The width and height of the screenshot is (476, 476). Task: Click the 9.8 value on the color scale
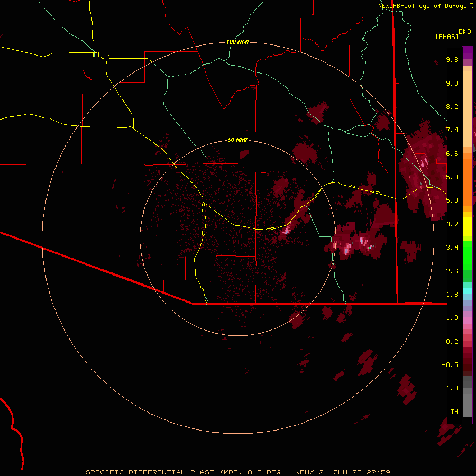point(452,59)
